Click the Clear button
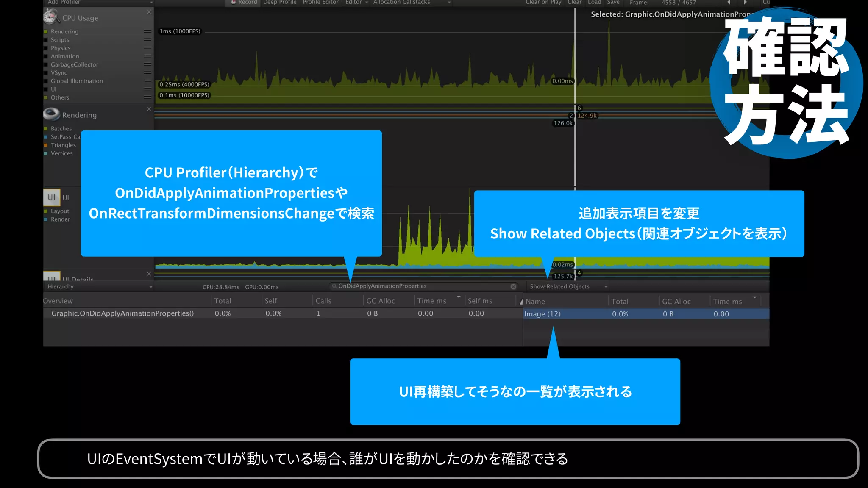Screen dimensions: 868x488 tap(574, 3)
